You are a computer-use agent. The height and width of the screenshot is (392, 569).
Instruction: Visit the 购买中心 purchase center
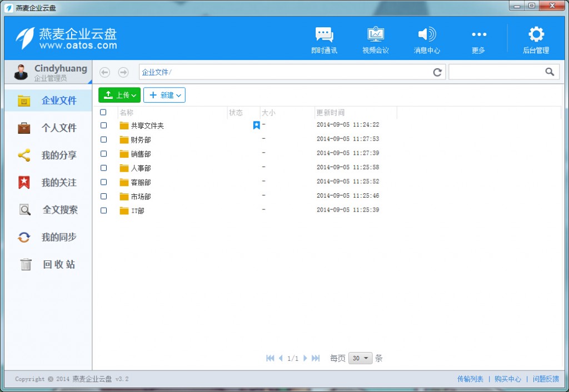[508, 378]
